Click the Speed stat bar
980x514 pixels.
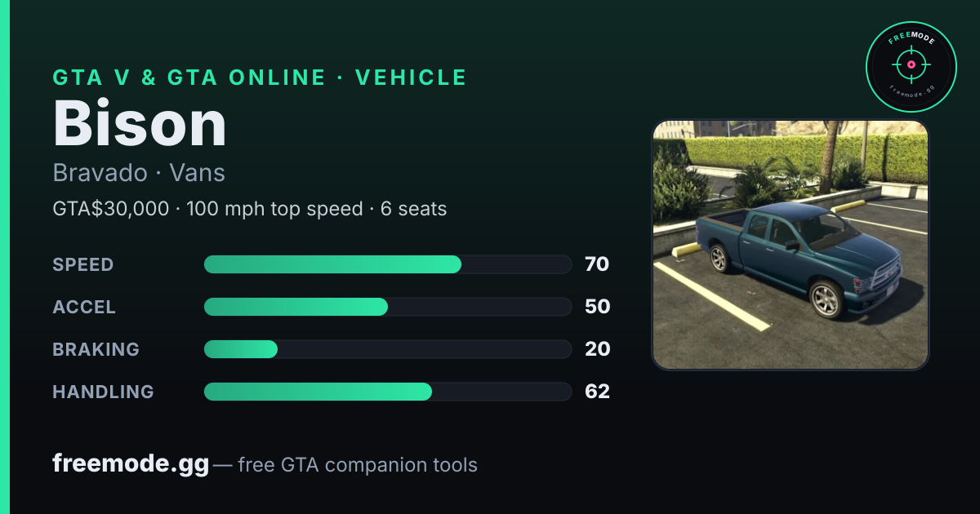pyautogui.click(x=387, y=264)
